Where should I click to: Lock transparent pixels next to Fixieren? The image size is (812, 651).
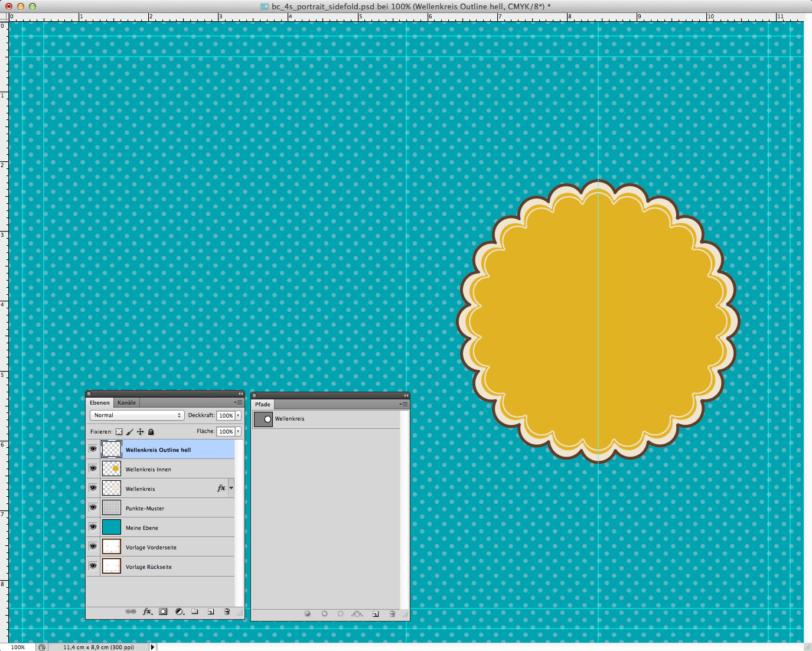(119, 432)
